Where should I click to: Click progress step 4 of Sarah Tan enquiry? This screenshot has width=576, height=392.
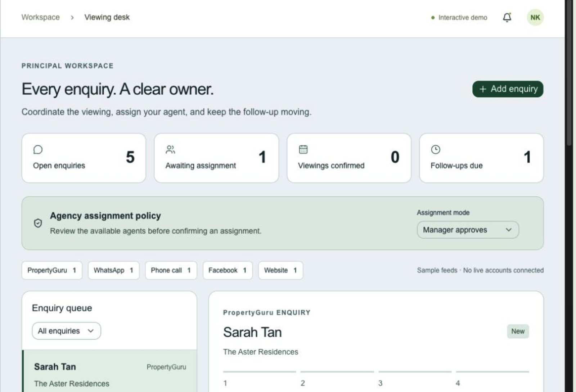492,378
